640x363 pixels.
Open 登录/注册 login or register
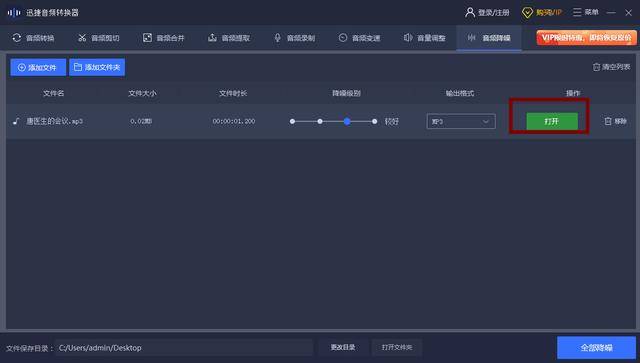coord(487,13)
